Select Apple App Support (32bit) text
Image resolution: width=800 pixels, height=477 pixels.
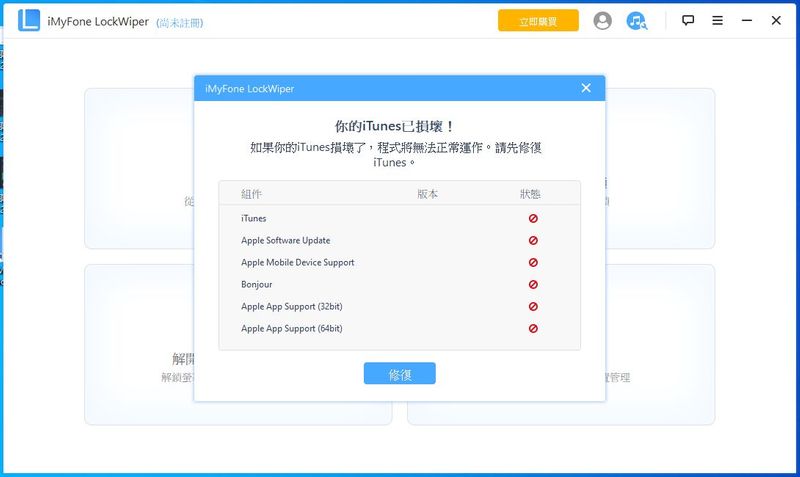click(x=292, y=307)
